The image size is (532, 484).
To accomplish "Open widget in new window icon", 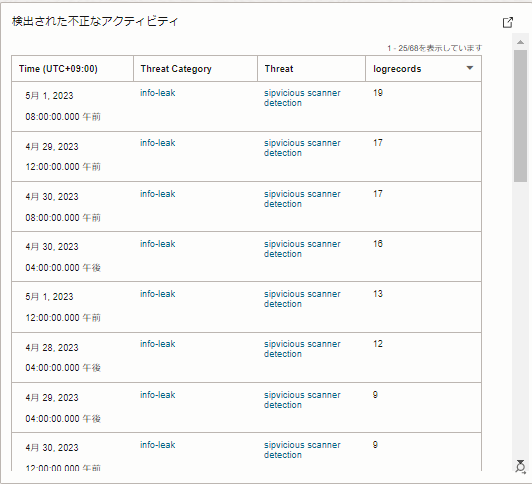I will tap(508, 23).
